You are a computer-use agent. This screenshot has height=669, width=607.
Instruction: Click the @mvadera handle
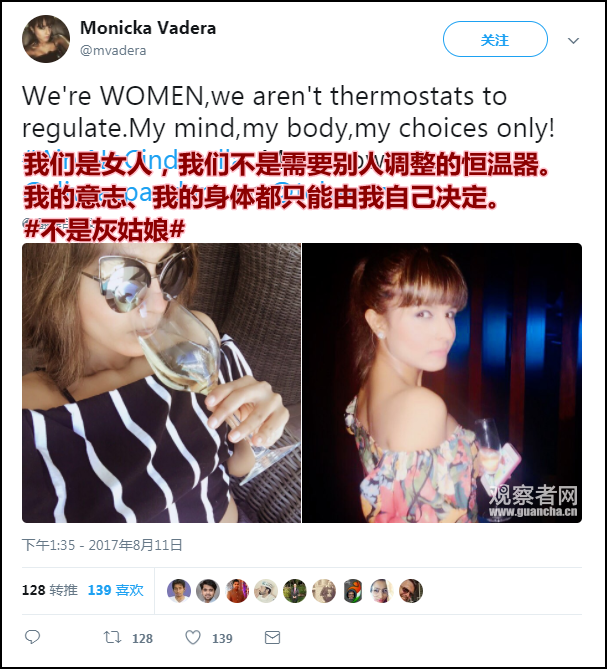113,51
